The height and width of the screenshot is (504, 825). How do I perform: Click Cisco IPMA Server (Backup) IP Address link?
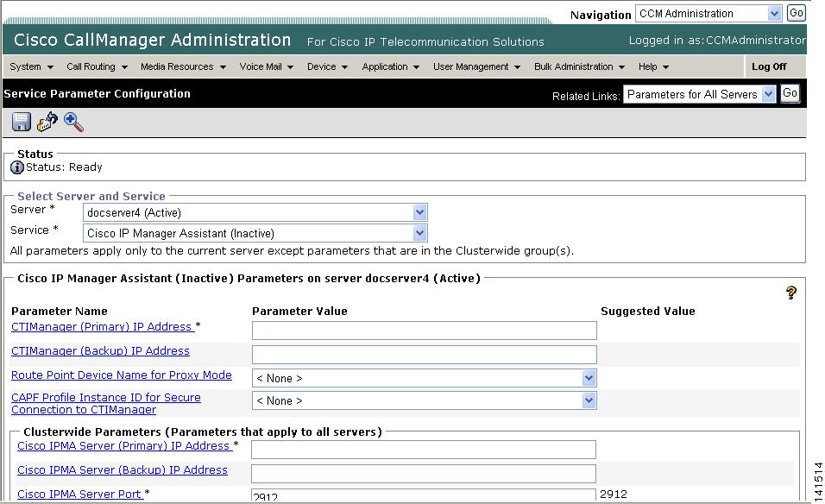(122, 469)
